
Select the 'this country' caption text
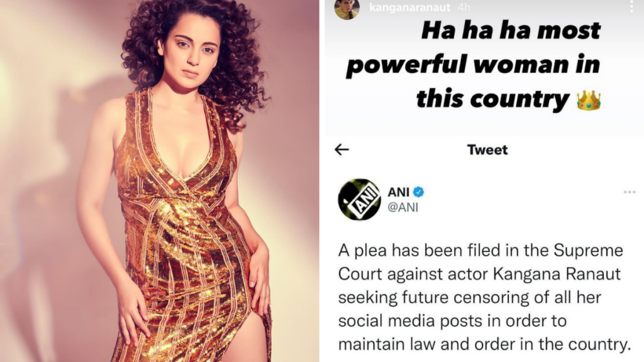coord(492,100)
